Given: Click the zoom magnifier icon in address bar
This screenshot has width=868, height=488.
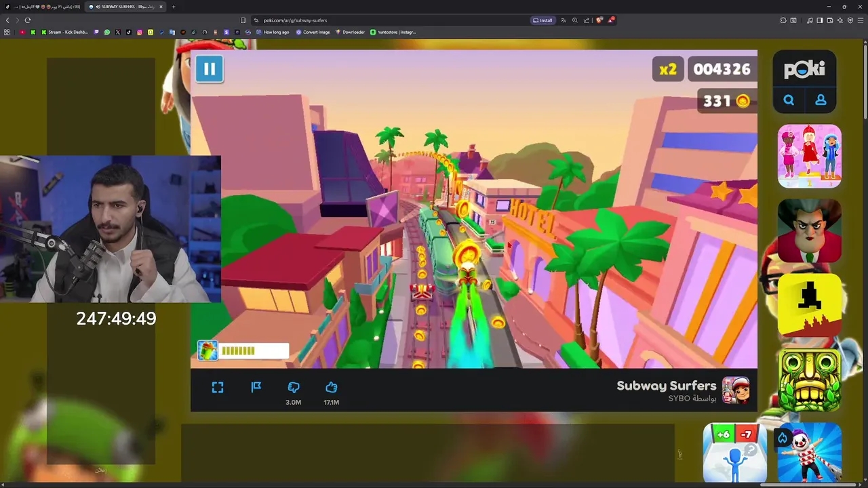Looking at the screenshot, I should coord(575,20).
